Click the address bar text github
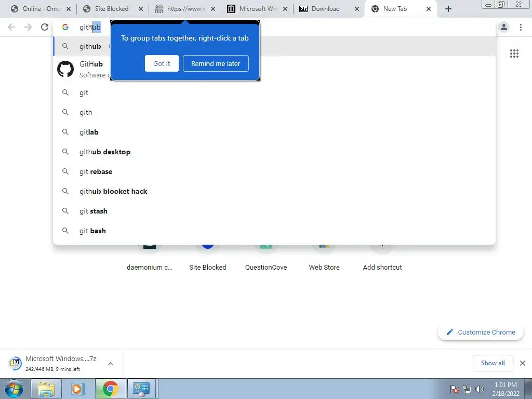This screenshot has height=399, width=532. point(90,27)
